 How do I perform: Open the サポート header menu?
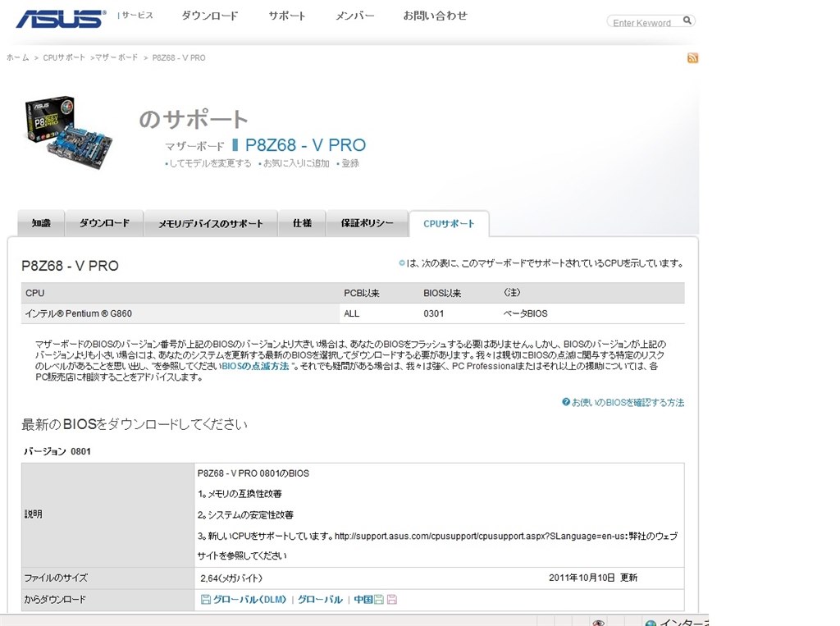286,16
